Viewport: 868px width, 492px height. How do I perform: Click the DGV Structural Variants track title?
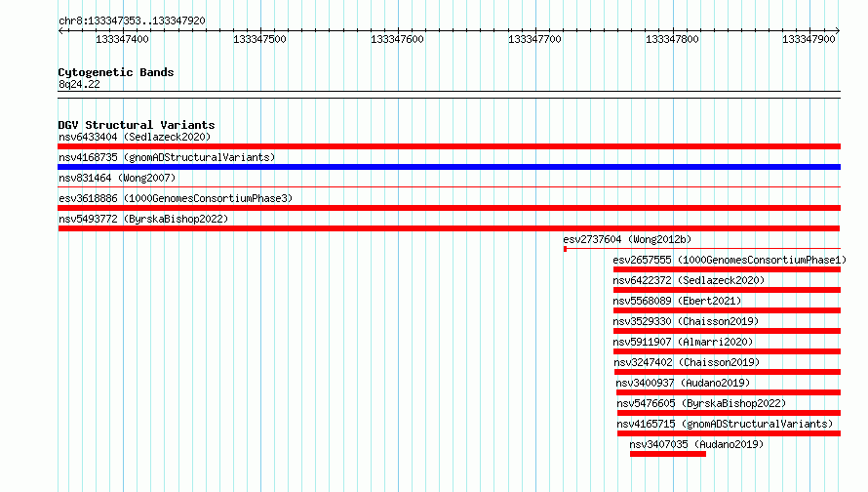(137, 125)
